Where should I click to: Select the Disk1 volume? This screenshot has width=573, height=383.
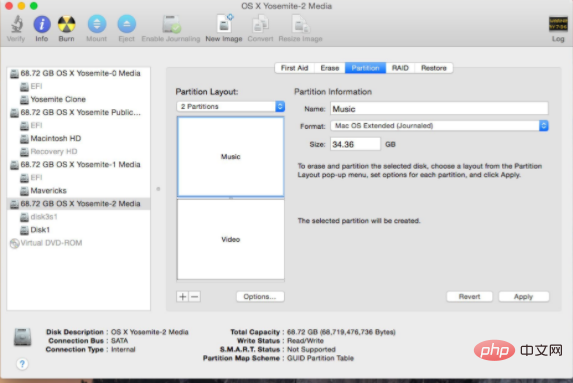coord(78,230)
